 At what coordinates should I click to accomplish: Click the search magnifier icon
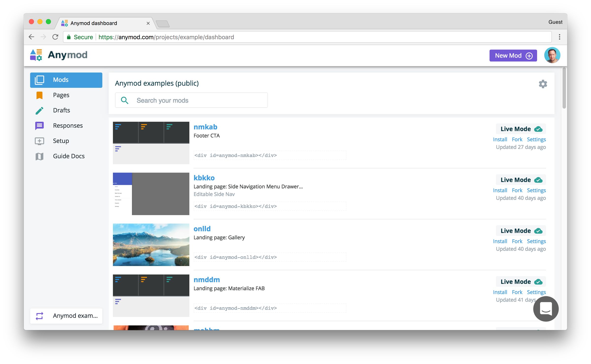(x=125, y=100)
